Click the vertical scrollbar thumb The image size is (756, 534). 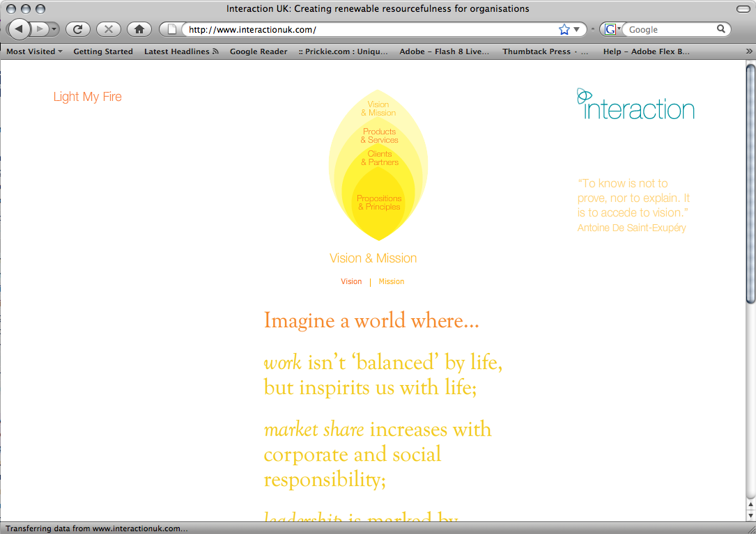(750, 184)
